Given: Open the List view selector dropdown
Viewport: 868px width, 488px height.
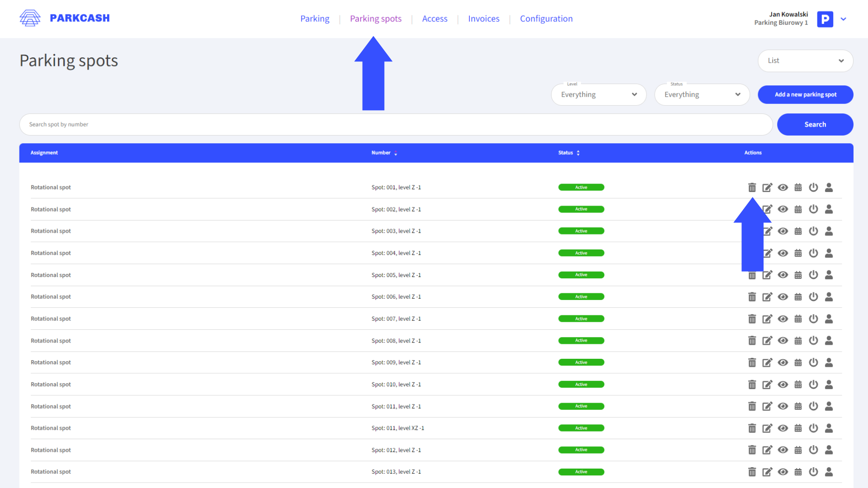Looking at the screenshot, I should pyautogui.click(x=805, y=61).
